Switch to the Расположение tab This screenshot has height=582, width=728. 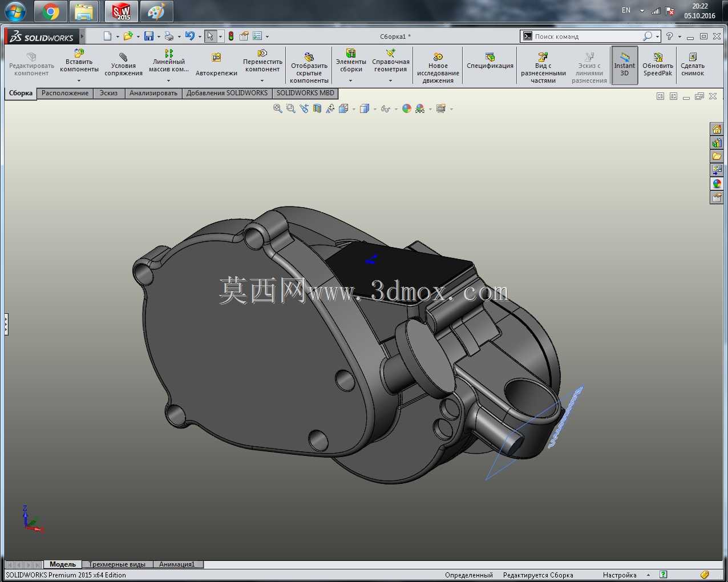(x=65, y=93)
